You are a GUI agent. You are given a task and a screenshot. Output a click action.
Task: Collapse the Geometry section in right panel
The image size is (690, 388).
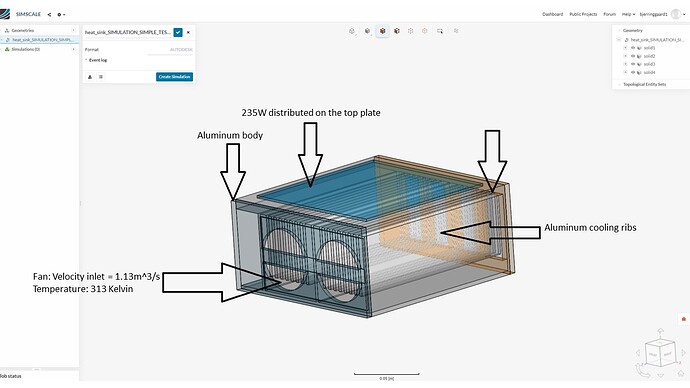coord(619,30)
